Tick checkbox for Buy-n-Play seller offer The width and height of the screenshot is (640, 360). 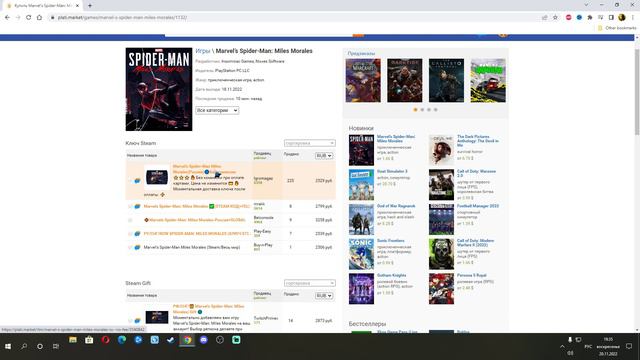(130, 247)
